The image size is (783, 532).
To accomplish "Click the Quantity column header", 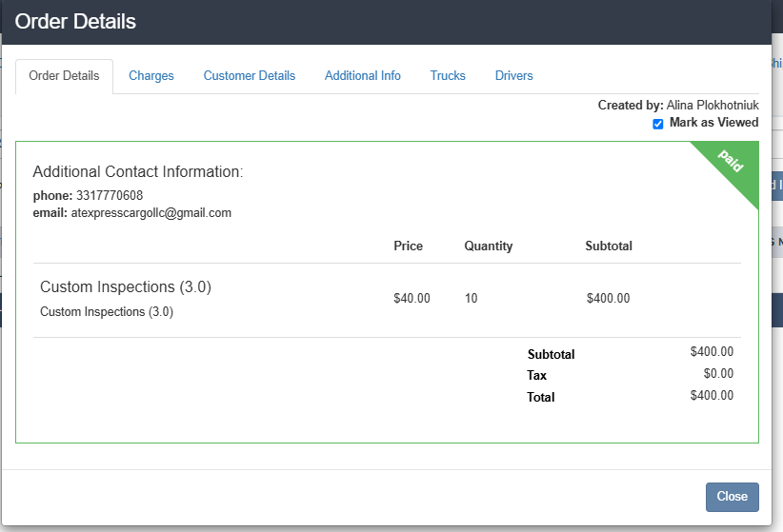I will pyautogui.click(x=489, y=246).
